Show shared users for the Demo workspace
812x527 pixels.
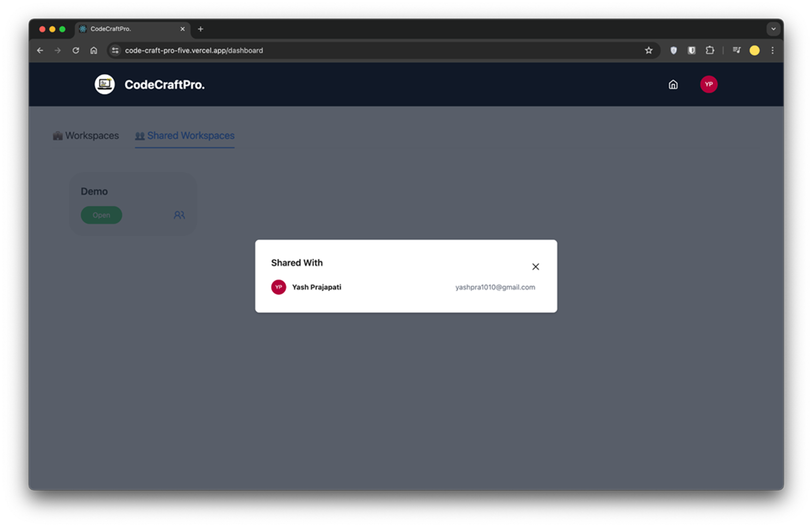pos(179,215)
